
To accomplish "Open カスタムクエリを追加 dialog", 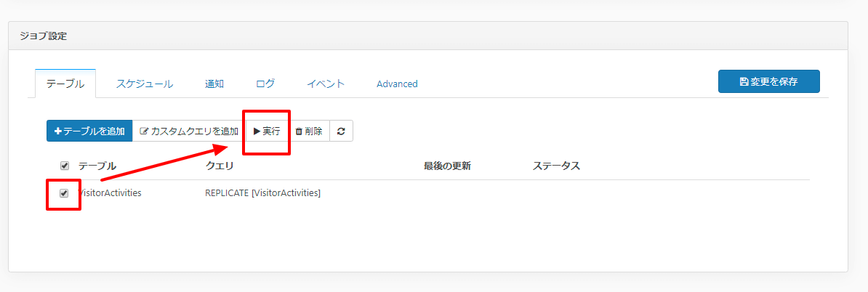I will (189, 131).
